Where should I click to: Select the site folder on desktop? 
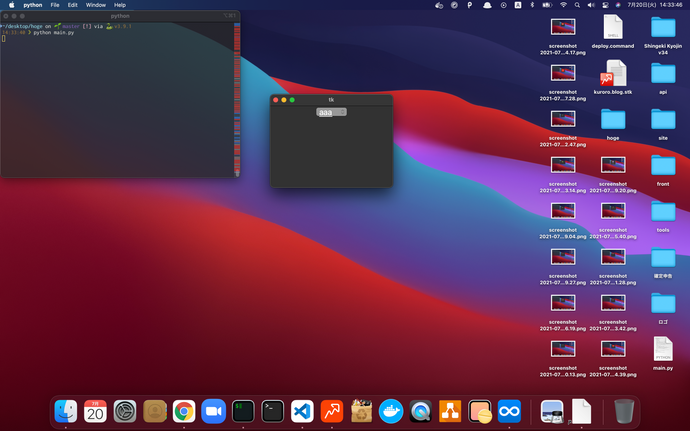coord(663,119)
